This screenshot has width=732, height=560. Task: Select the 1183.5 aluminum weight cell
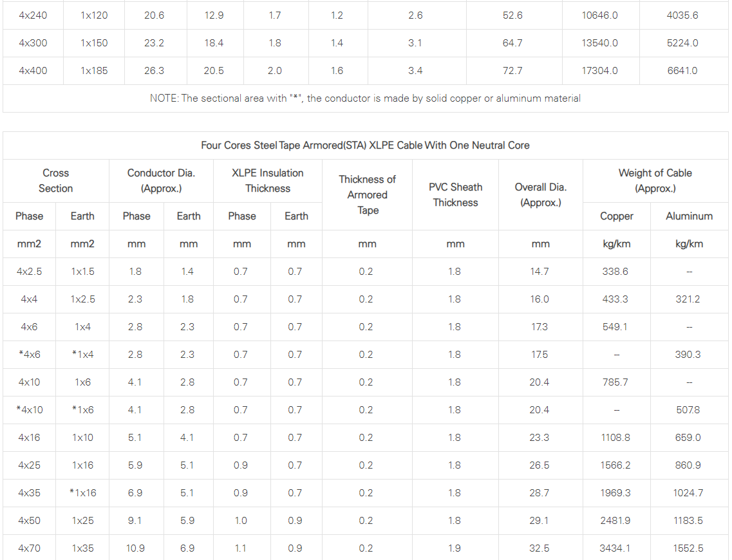[688, 521]
